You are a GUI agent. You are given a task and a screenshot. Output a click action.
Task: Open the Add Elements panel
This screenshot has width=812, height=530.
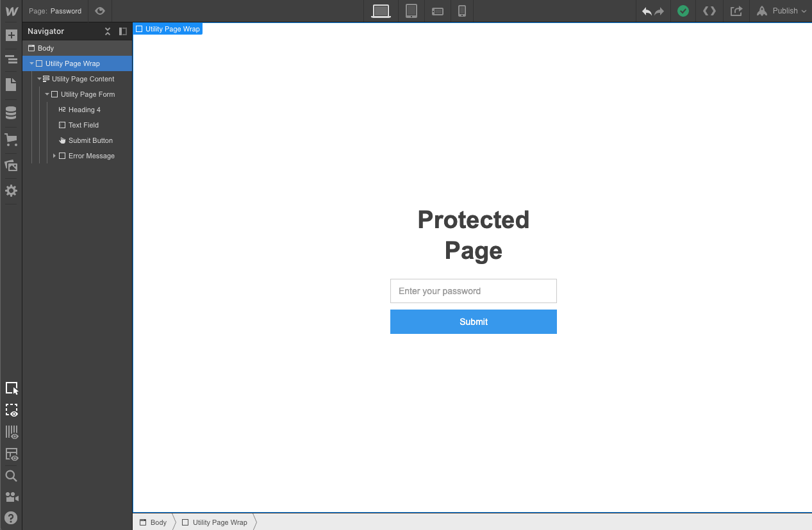(10, 35)
